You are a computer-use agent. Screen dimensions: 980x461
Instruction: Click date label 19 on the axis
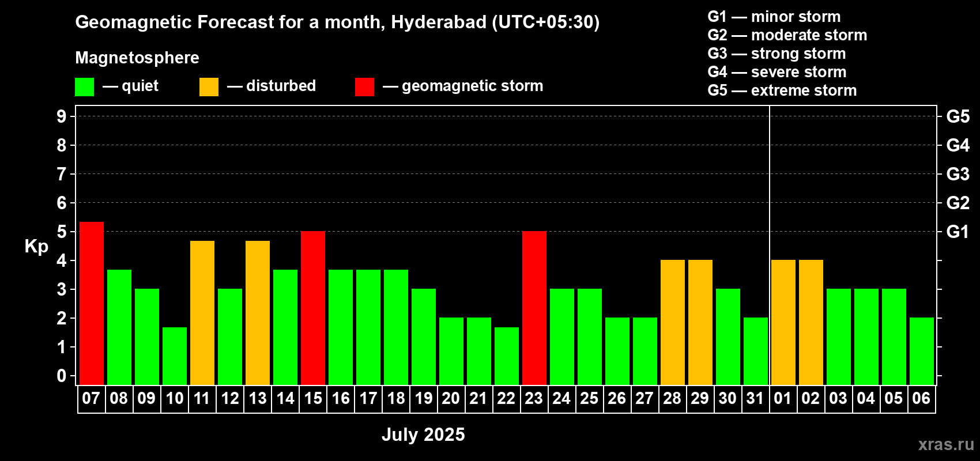point(424,398)
